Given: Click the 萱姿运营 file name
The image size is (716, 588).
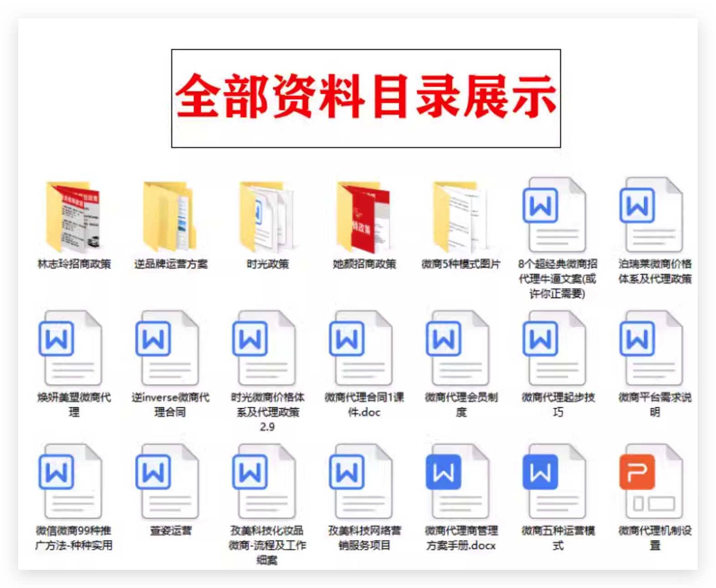Looking at the screenshot, I should click(171, 531).
